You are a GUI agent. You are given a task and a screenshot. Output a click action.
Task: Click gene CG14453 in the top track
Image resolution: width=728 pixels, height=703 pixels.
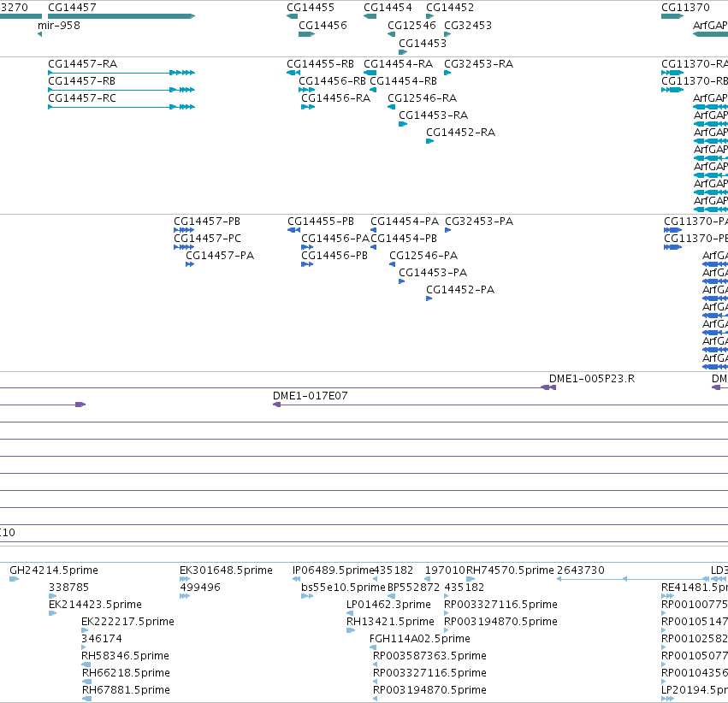pos(423,43)
